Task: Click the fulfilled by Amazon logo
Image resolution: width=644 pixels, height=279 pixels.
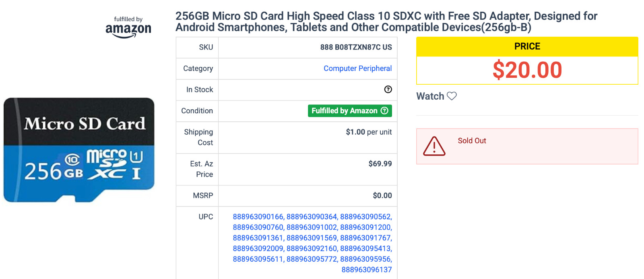Action: (x=128, y=27)
